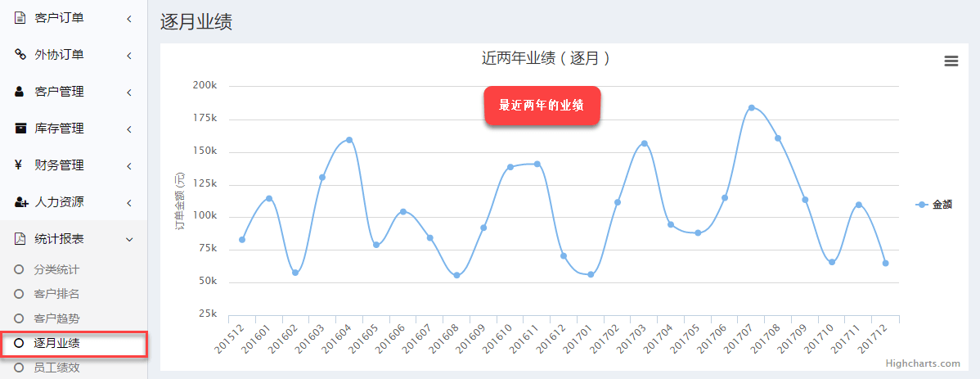Screen dimensions: 980x379
Task: Click the circle icon beside 逐月业绩
Action: tap(19, 343)
